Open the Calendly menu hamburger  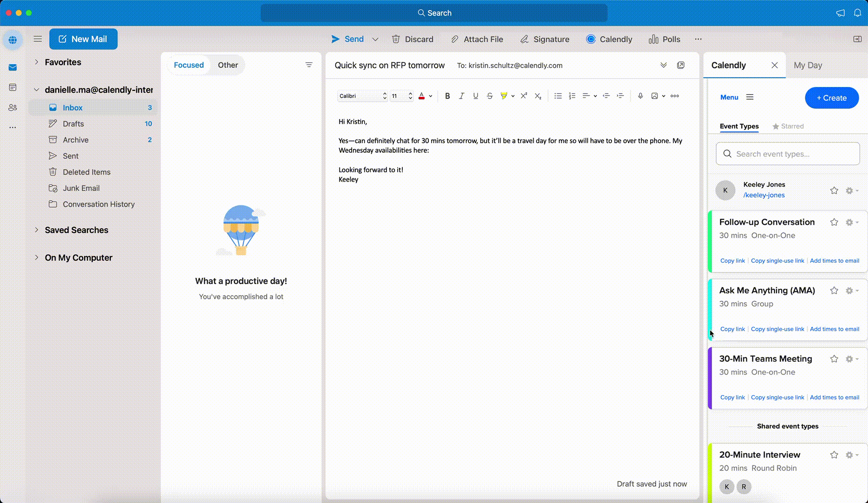tap(750, 97)
